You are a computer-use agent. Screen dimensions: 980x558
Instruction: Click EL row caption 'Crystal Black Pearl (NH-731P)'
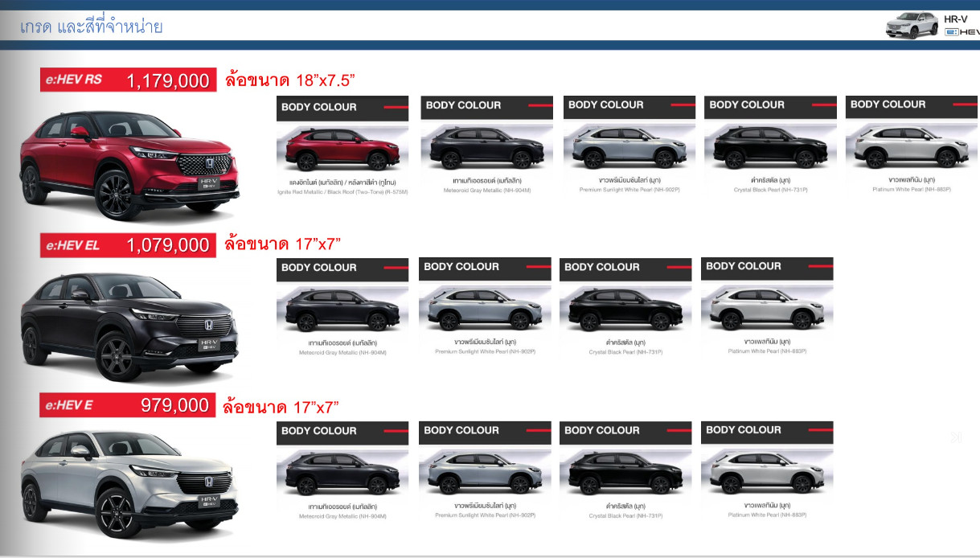tap(625, 351)
